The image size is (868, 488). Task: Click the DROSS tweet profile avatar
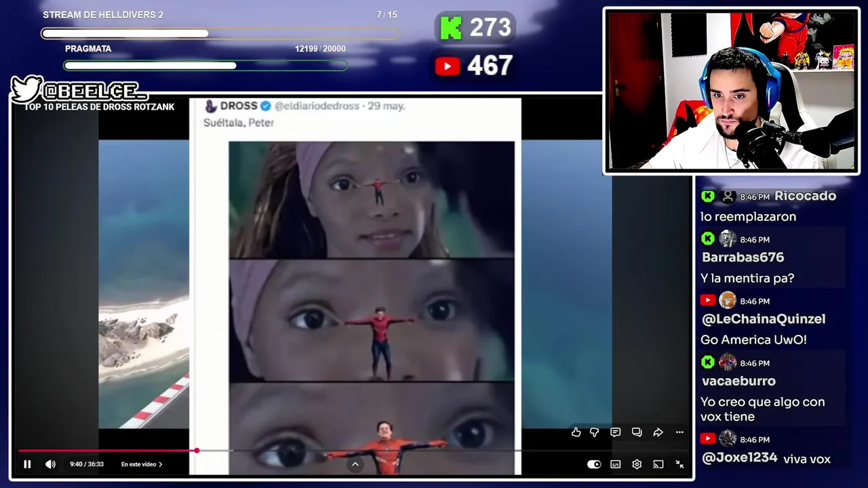click(x=211, y=106)
